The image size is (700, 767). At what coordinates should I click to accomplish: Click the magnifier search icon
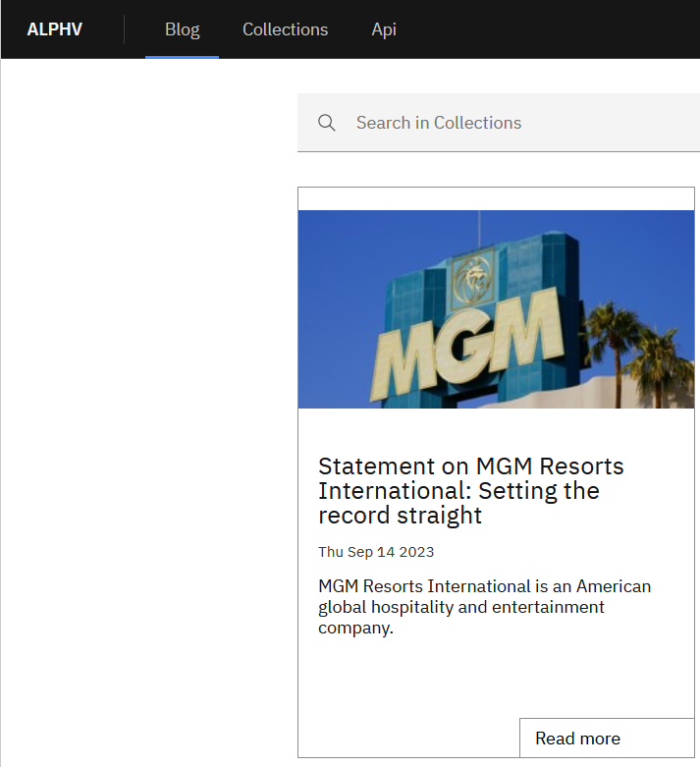coord(326,123)
